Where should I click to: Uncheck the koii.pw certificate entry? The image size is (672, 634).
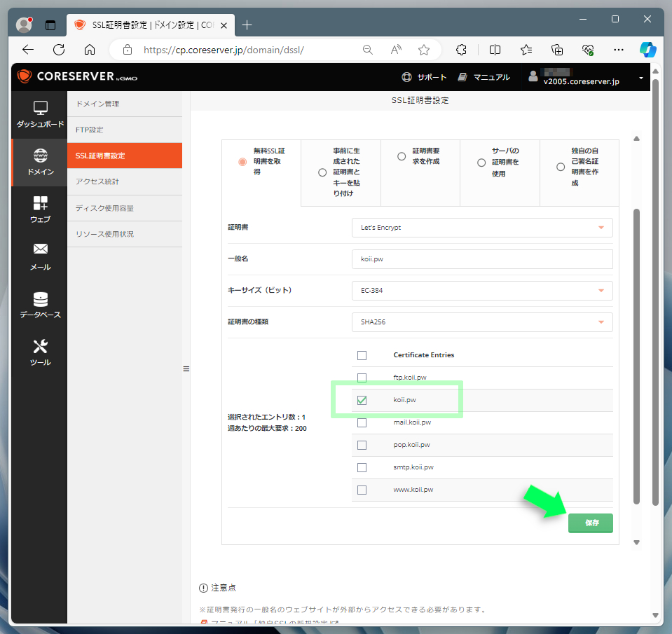[x=362, y=400]
